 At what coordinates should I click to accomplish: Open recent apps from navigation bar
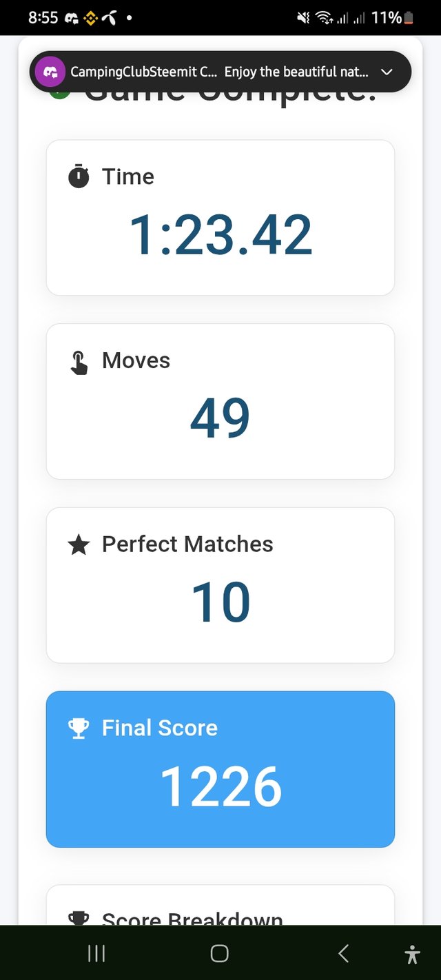pyautogui.click(x=96, y=954)
